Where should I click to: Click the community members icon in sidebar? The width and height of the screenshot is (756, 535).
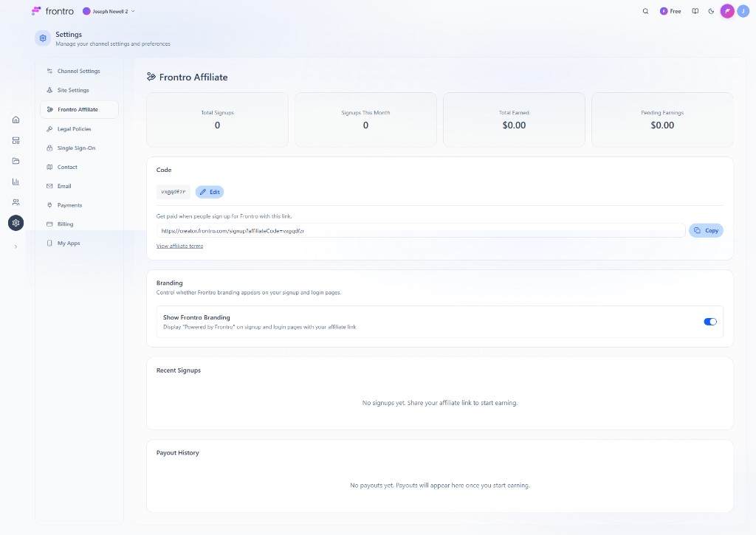pyautogui.click(x=16, y=201)
